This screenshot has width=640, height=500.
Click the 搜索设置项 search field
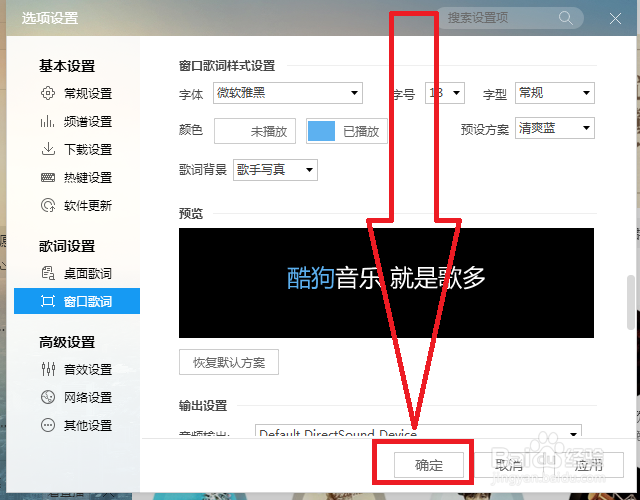pos(510,18)
